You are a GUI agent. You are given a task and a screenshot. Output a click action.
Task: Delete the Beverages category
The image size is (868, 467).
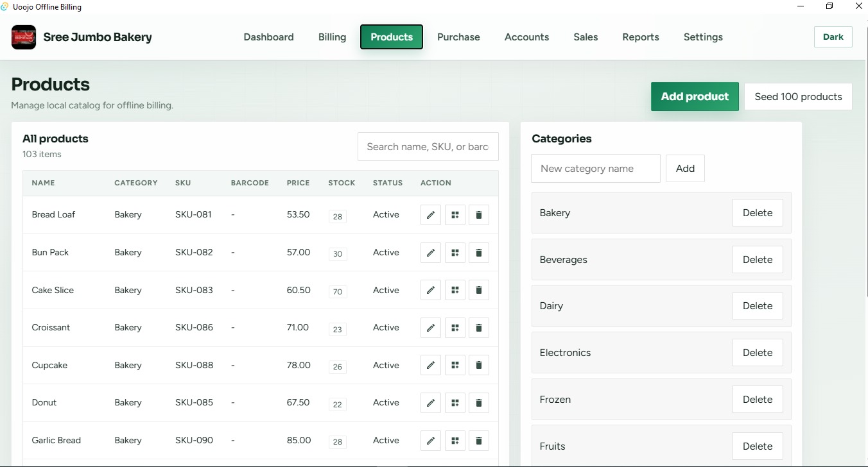pos(758,260)
